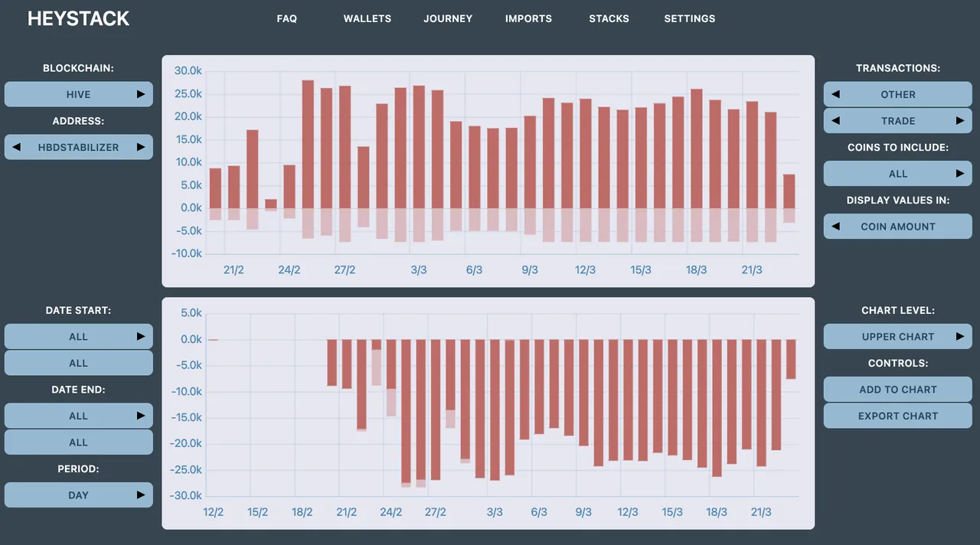Open the SETTINGS page
Screen dimensions: 980x545
[690, 18]
